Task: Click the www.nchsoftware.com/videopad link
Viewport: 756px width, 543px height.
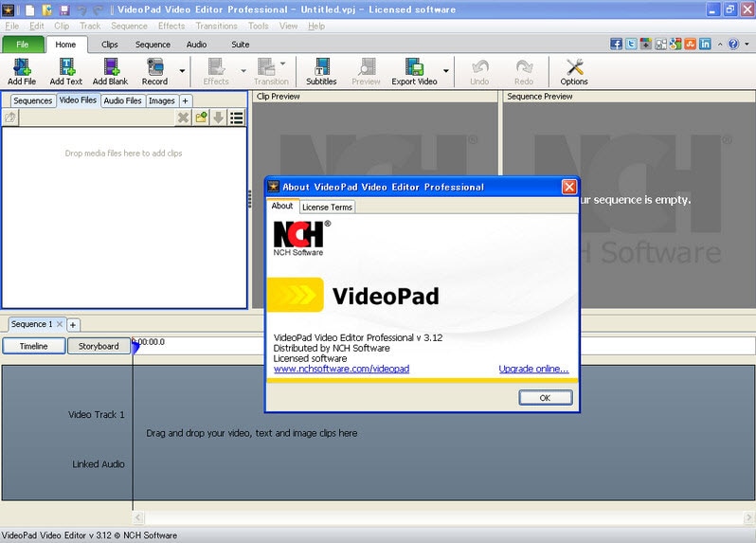Action: click(x=341, y=369)
